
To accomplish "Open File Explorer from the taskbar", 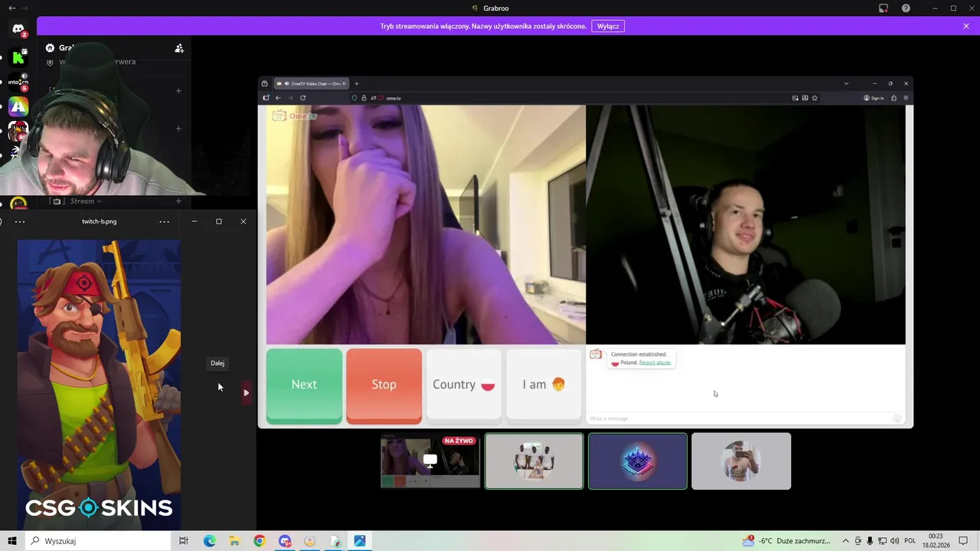I will point(234,541).
